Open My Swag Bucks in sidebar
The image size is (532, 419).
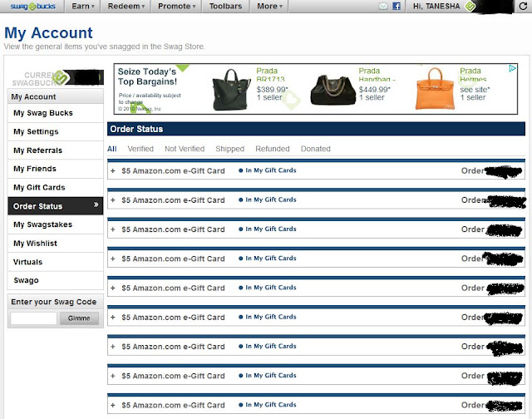coord(56,113)
